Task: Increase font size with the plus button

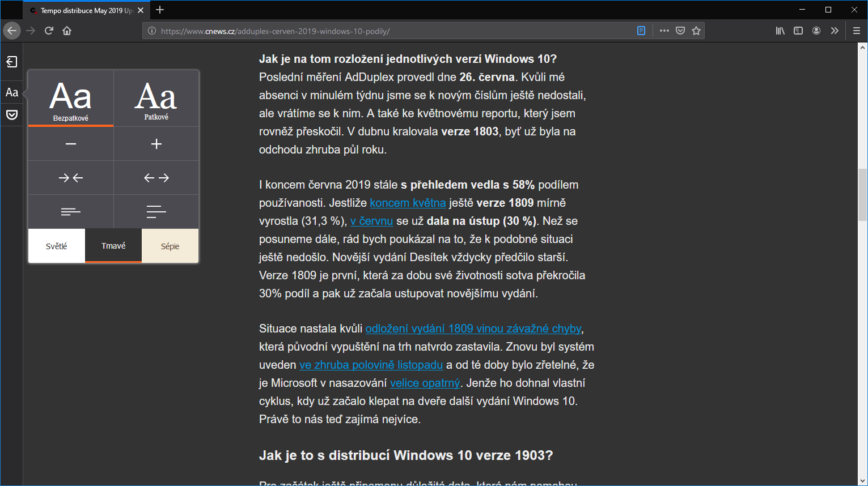Action: (156, 144)
